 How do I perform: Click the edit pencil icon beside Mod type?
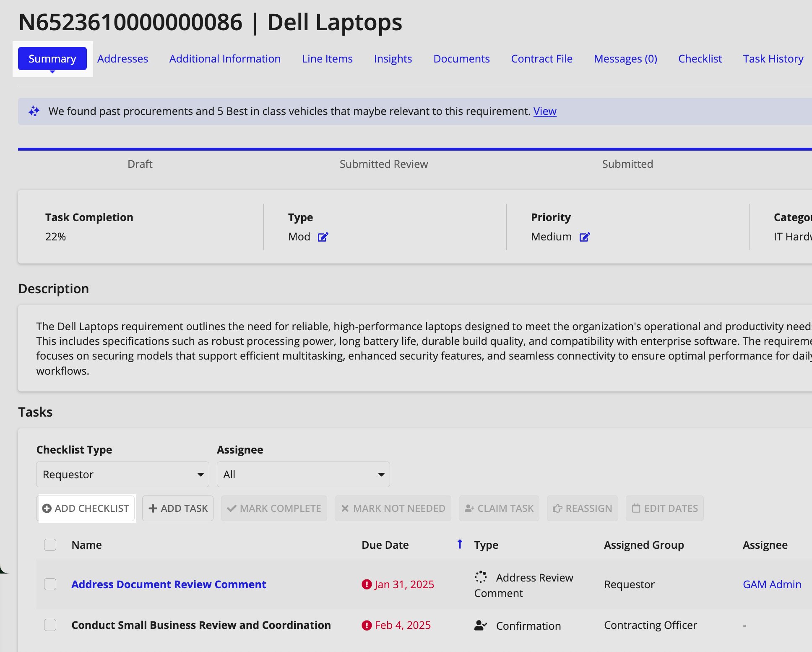pyautogui.click(x=323, y=237)
